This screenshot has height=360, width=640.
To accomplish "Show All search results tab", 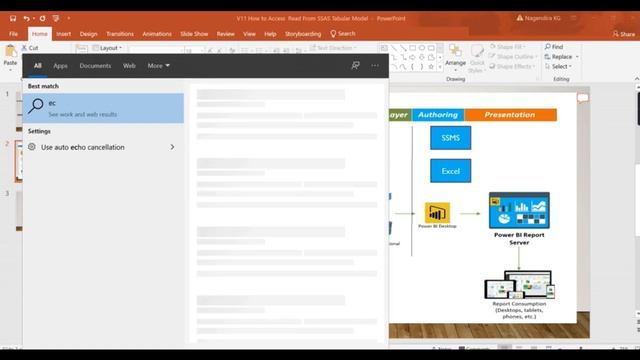I will point(38,66).
